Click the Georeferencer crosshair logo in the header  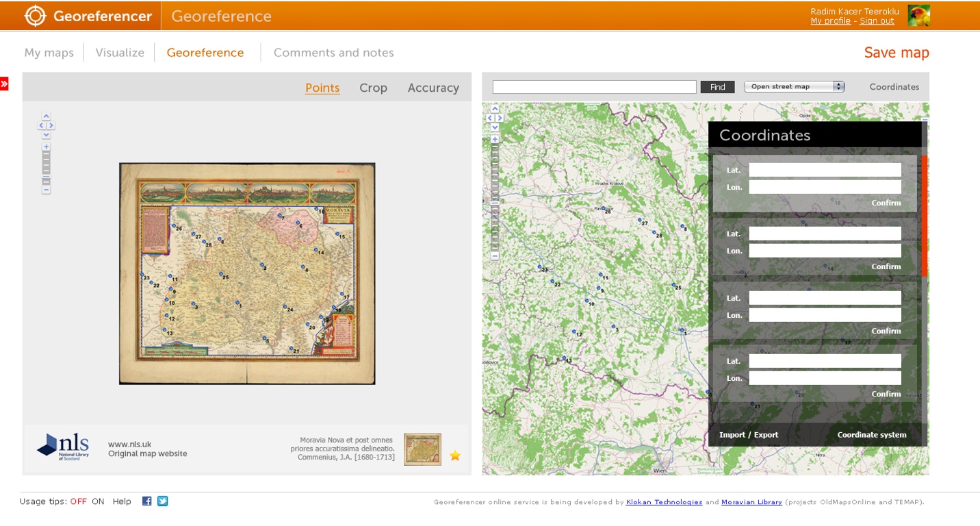point(35,16)
